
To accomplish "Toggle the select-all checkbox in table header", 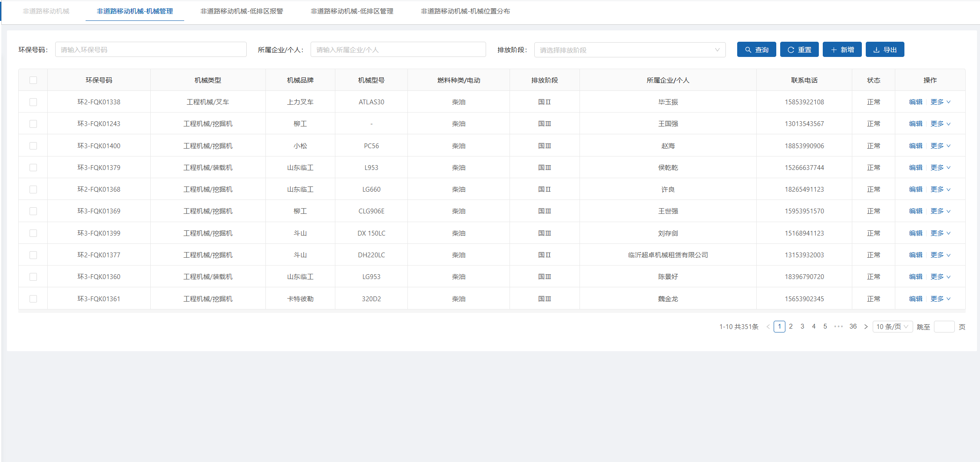I will pos(33,80).
